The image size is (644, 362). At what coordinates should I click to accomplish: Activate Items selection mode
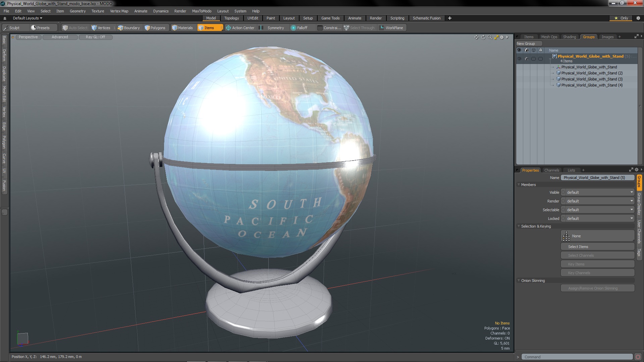pyautogui.click(x=210, y=28)
